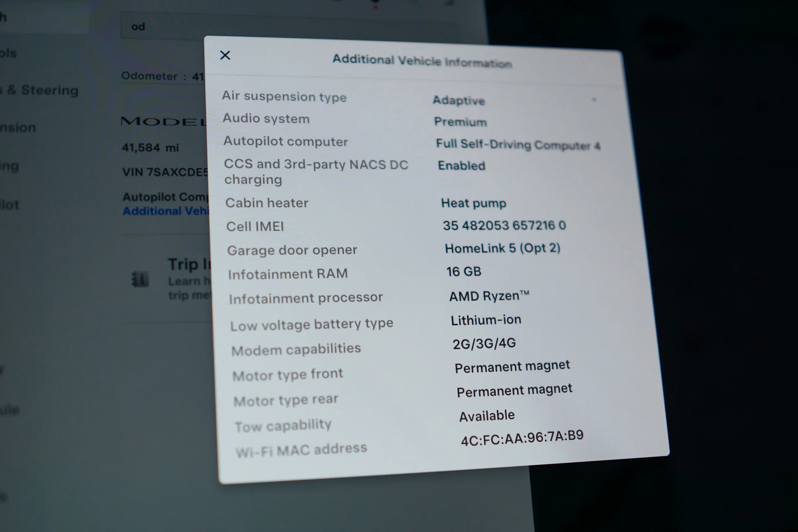Click the 'Modem capabilities' label

click(x=296, y=349)
